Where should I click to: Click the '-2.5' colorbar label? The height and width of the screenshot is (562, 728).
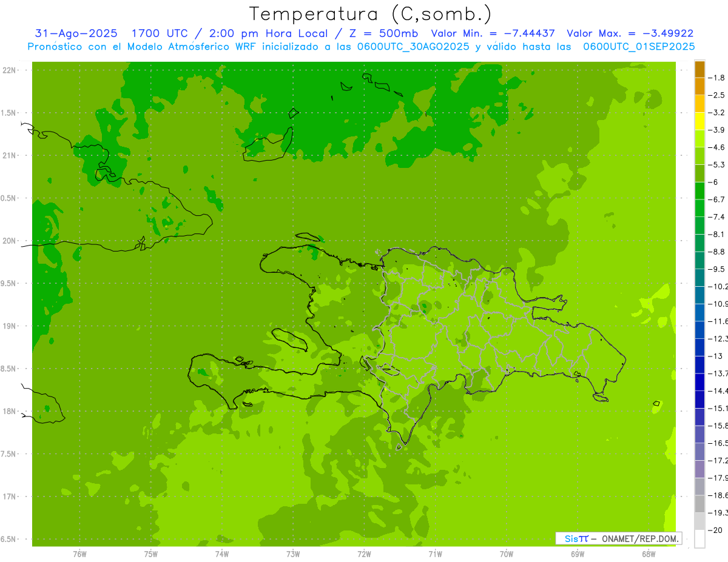point(716,95)
